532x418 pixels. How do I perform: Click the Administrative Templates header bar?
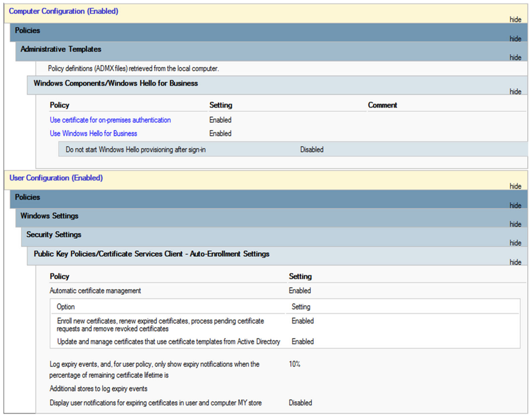(61, 49)
